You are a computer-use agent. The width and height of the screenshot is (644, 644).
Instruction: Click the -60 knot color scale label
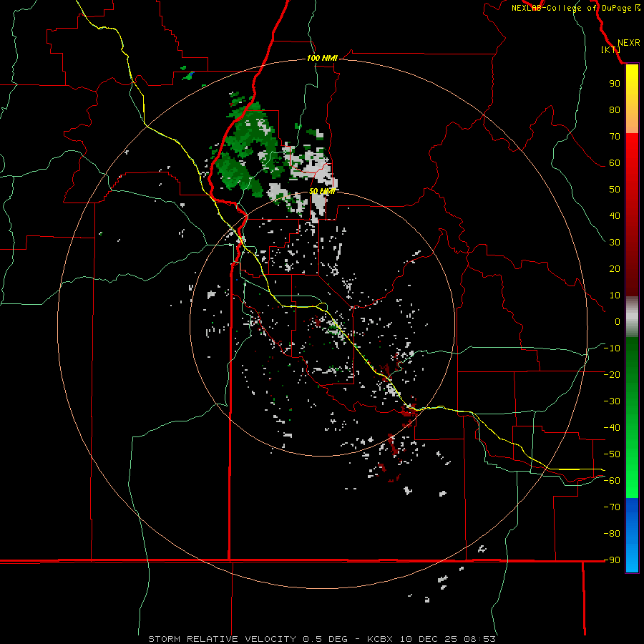[x=612, y=481]
